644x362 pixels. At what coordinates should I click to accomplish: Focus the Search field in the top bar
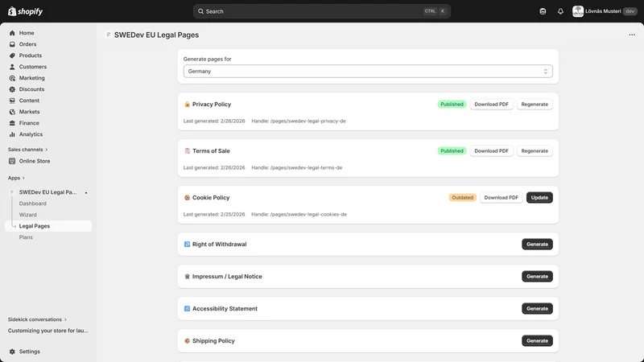pyautogui.click(x=321, y=11)
